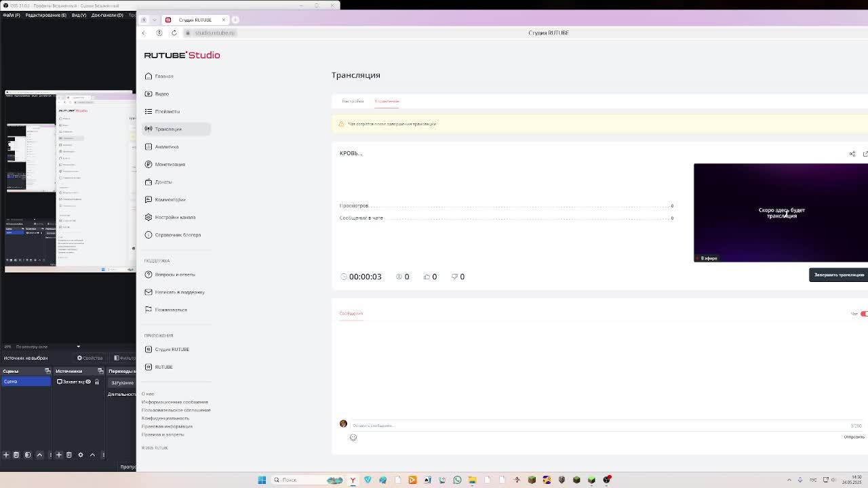Image resolution: width=868 pixels, height=488 pixels.
Task: Select Трансляции in the sidebar
Action: point(176,129)
